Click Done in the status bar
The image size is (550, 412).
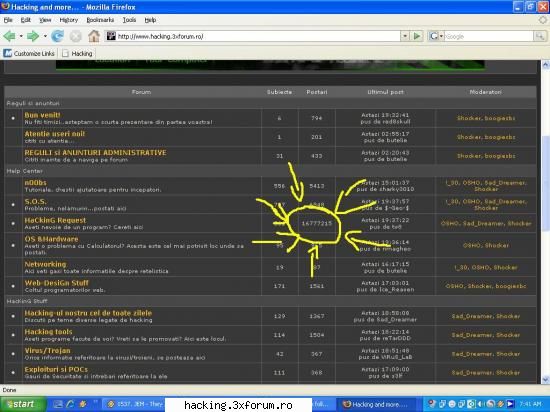9,390
